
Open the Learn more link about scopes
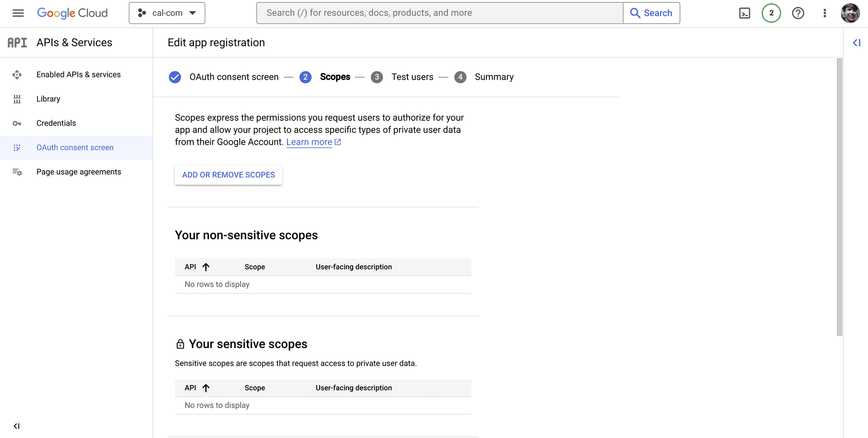click(x=309, y=142)
